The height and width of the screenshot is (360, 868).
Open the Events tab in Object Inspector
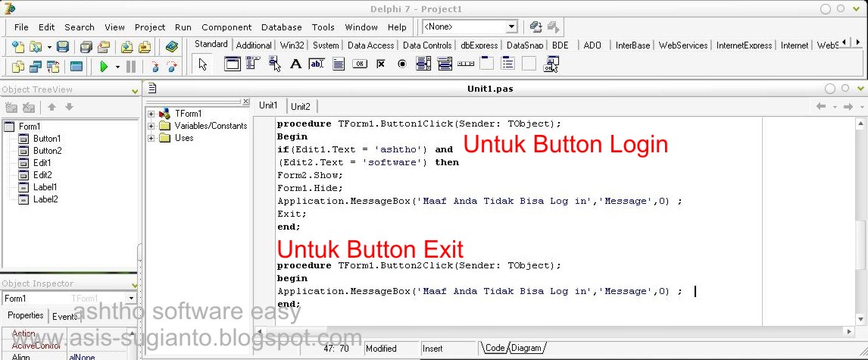coord(64,317)
